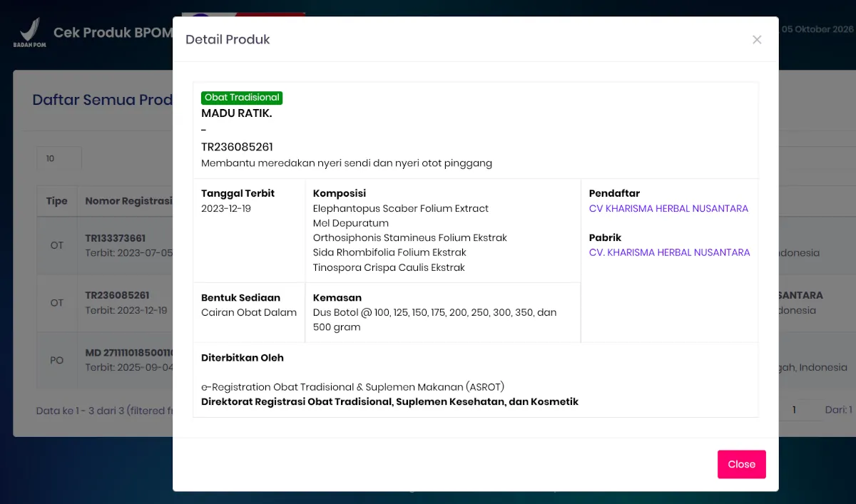Click the Daftar Semua Produk heading
The image size is (856, 504).
(103, 100)
